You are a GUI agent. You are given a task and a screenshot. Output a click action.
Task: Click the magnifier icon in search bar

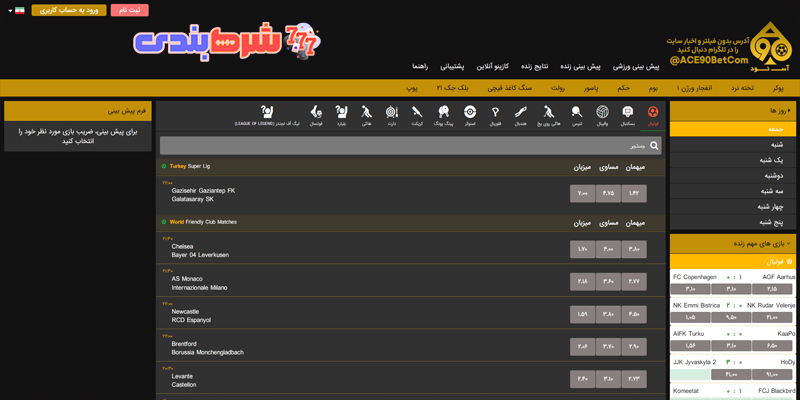pos(654,146)
